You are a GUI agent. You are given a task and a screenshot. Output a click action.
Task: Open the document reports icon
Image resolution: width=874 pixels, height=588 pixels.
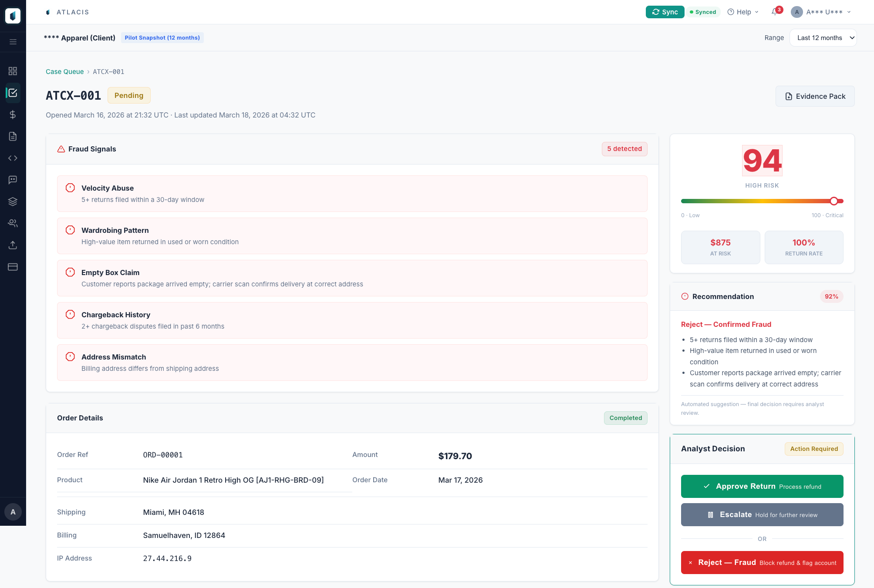coord(13,136)
